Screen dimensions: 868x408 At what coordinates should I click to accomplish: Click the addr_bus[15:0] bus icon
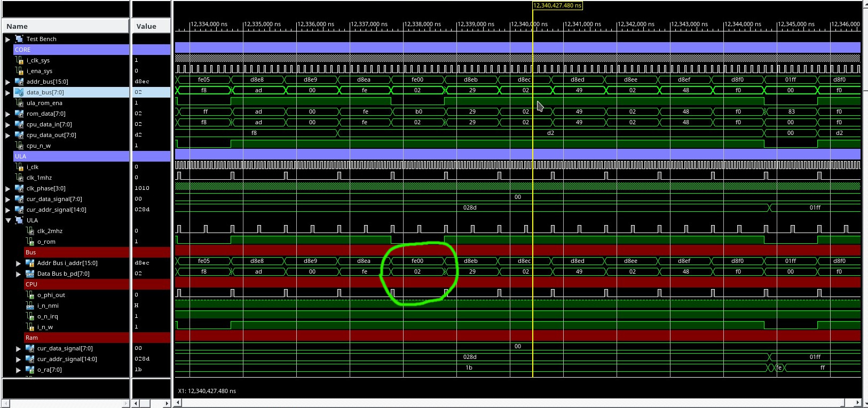[x=19, y=82]
